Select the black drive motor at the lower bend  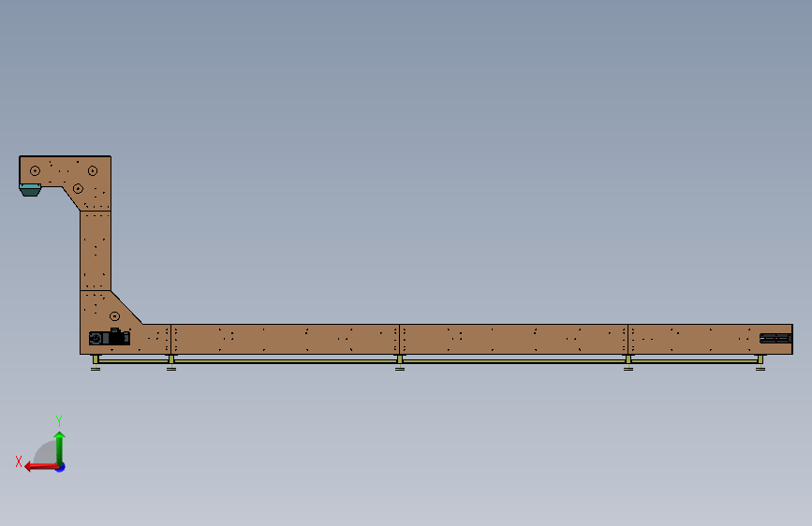(x=110, y=337)
